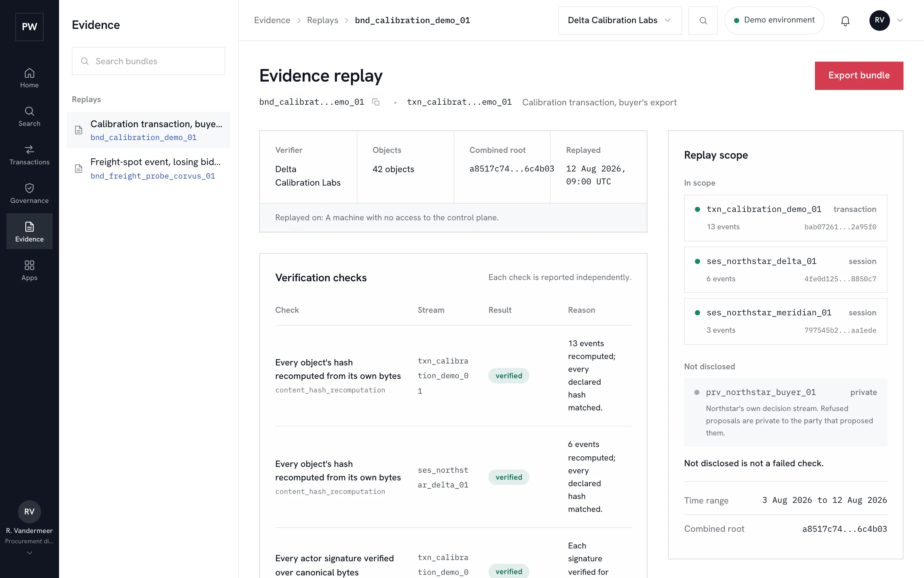Click document icon of Calibration transaction replay

pos(79,130)
